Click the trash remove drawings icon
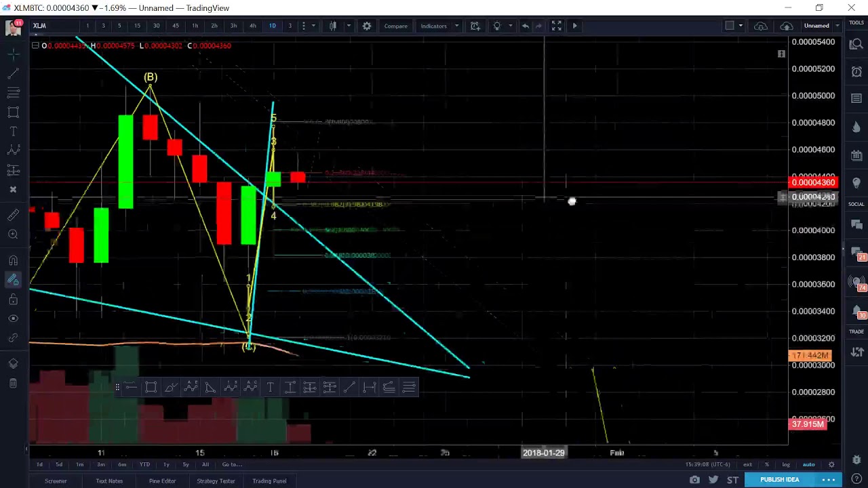Screen dimensions: 868x488 (13, 384)
